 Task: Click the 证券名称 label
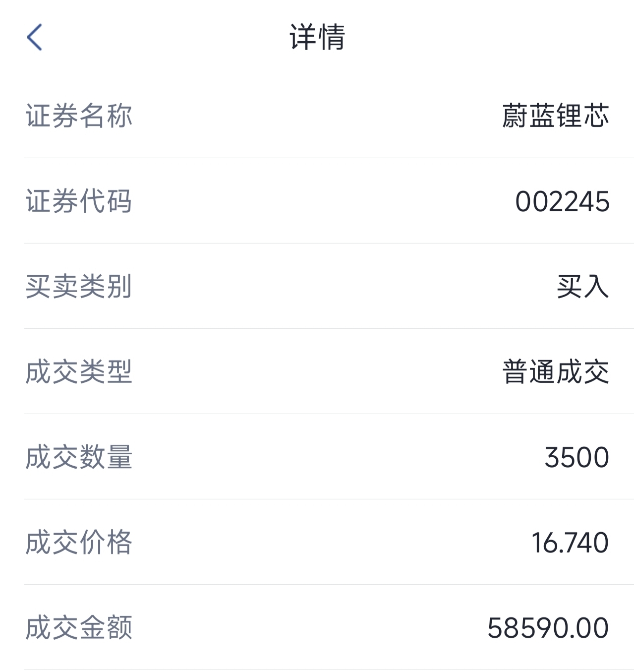point(79,116)
